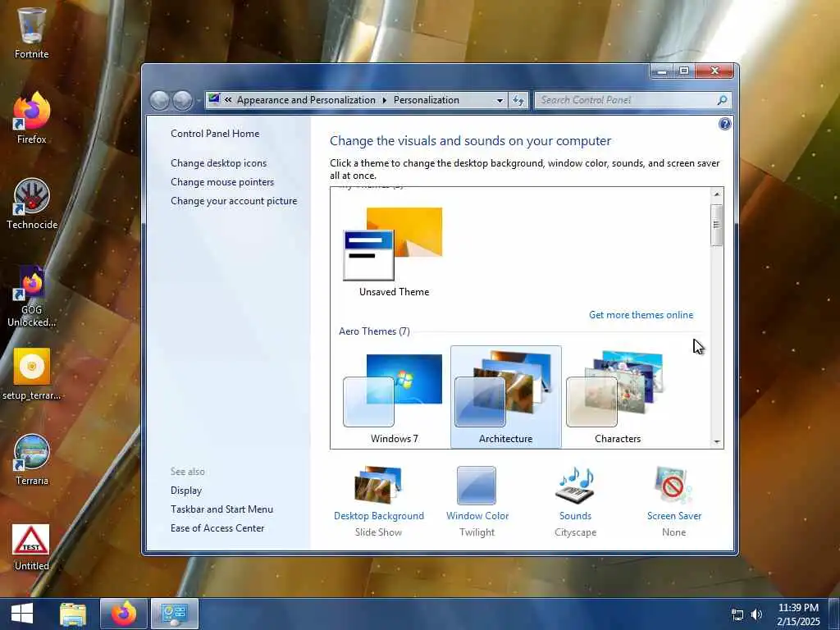Viewport: 840px width, 630px height.
Task: Open the Display link under See also
Action: click(x=186, y=491)
